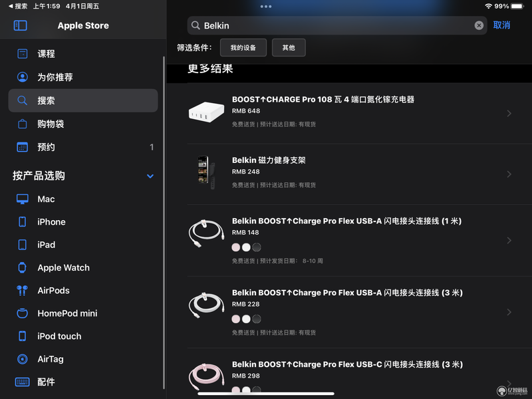Open BOOST↑CHARGE Pro 108 瓦 charger title
This screenshot has width=532, height=399.
[x=323, y=99]
